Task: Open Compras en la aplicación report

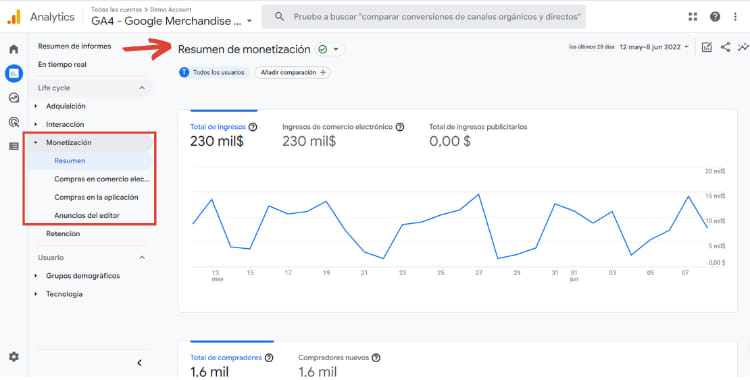Action: (x=96, y=197)
